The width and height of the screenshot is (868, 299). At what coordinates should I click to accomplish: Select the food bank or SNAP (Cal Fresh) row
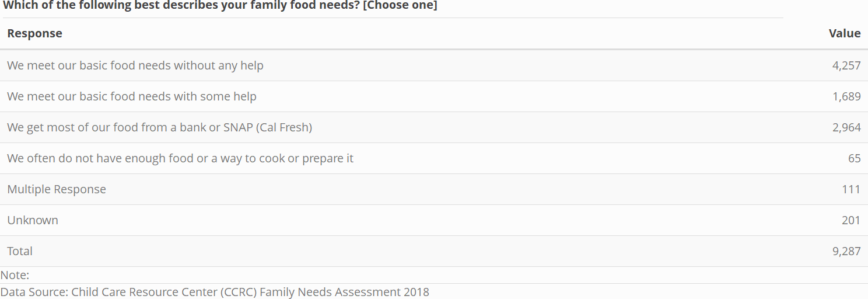click(434, 127)
